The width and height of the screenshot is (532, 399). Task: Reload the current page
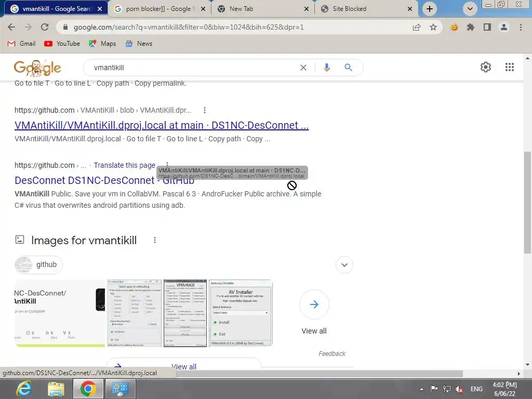pyautogui.click(x=45, y=27)
